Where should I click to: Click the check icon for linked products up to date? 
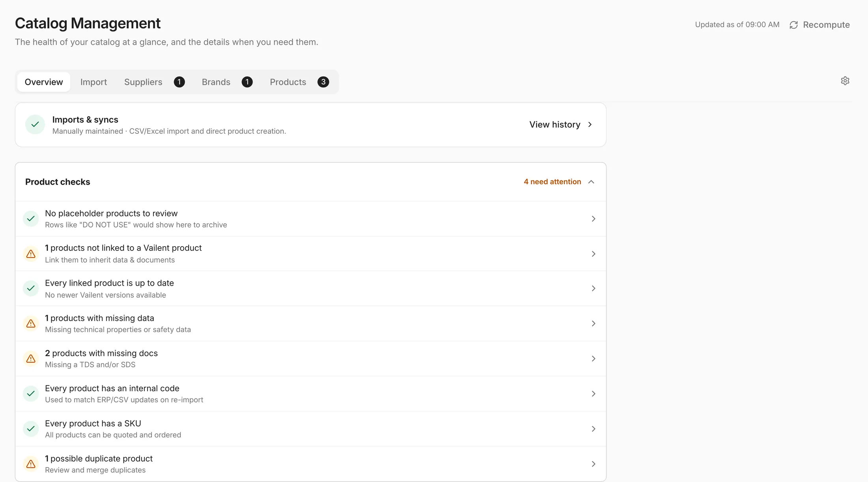pyautogui.click(x=31, y=288)
